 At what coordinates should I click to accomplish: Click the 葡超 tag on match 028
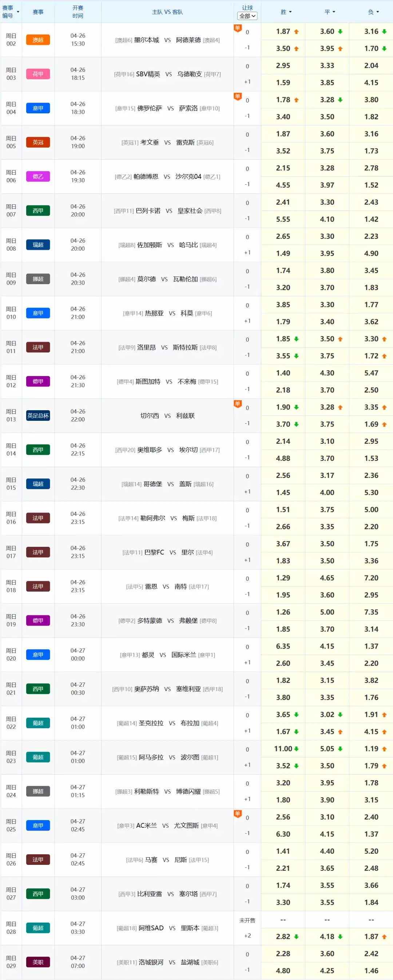coord(38,928)
